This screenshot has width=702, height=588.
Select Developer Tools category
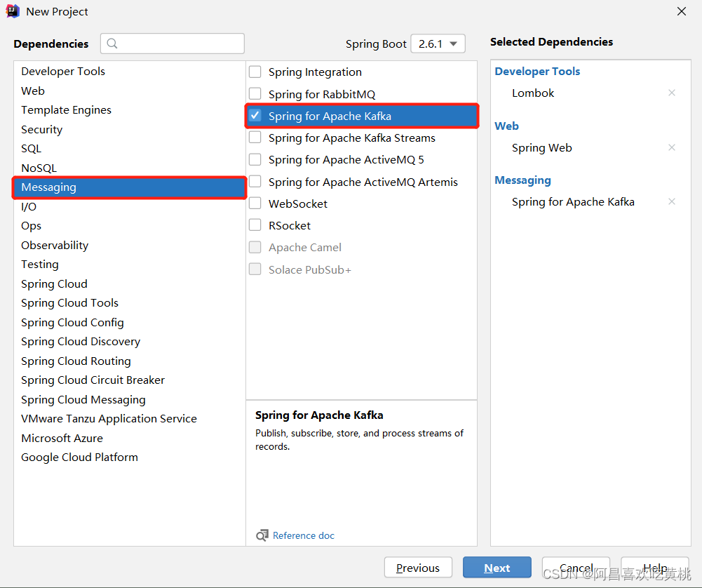tap(63, 71)
